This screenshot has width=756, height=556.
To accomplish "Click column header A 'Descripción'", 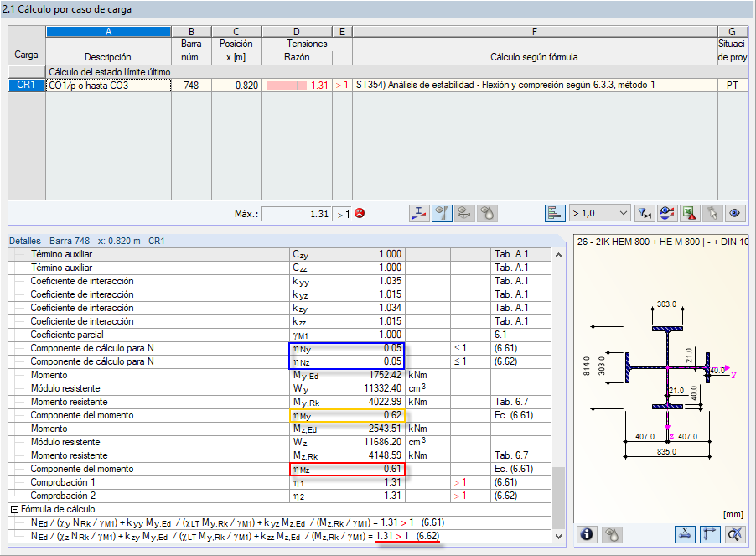I will pyautogui.click(x=108, y=57).
